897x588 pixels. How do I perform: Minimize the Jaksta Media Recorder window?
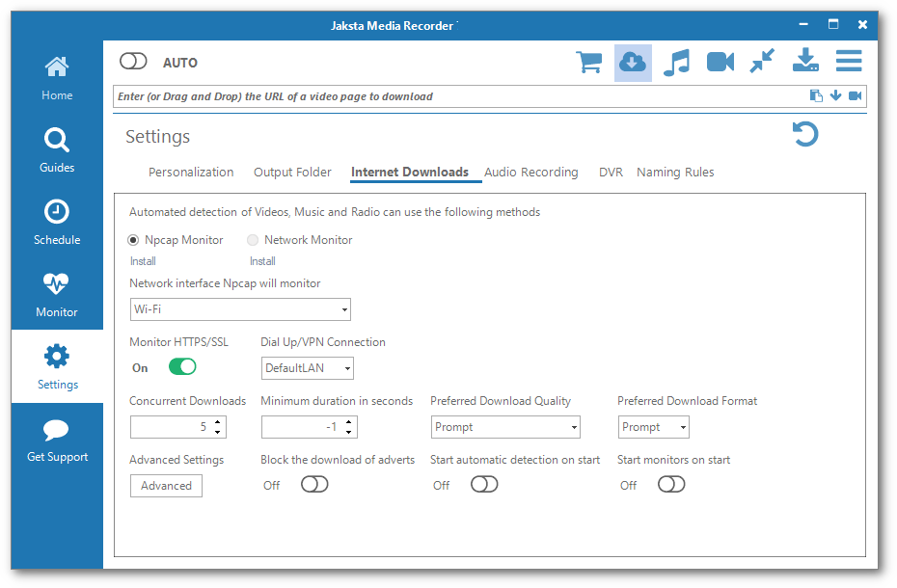click(x=803, y=25)
